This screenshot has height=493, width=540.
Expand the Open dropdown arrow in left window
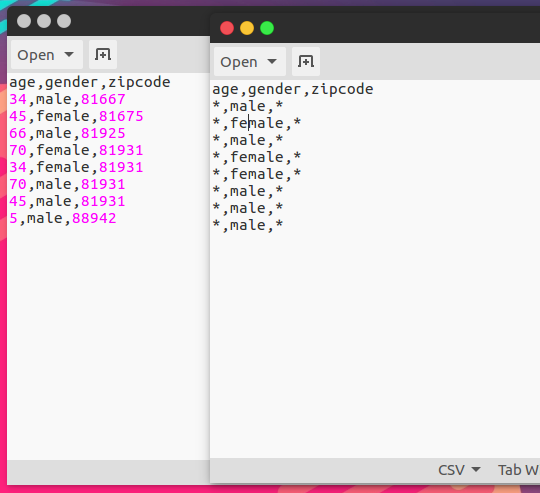pos(69,55)
